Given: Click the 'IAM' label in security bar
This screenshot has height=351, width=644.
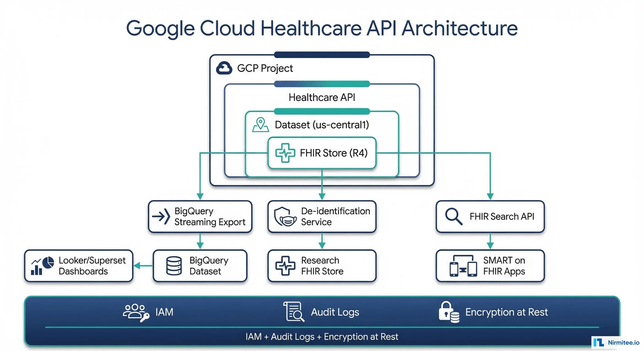Looking at the screenshot, I should point(164,312).
